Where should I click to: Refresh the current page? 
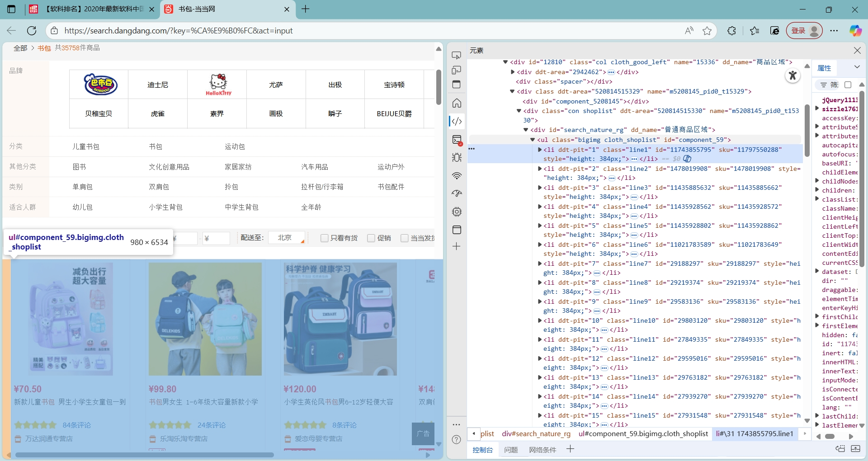pyautogui.click(x=32, y=31)
